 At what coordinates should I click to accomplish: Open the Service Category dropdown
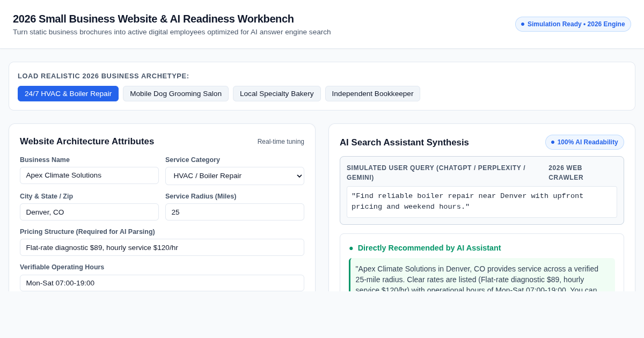(x=235, y=176)
